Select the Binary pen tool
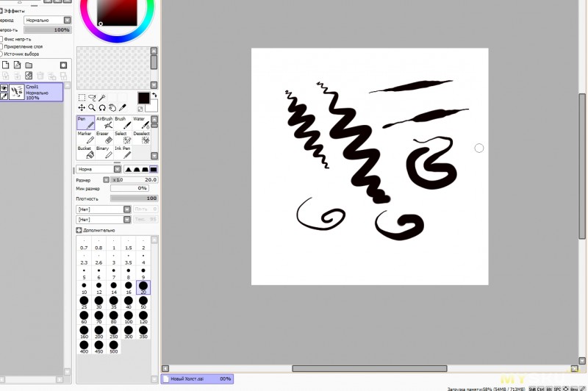Screen dimensions: 588x391 point(104,153)
